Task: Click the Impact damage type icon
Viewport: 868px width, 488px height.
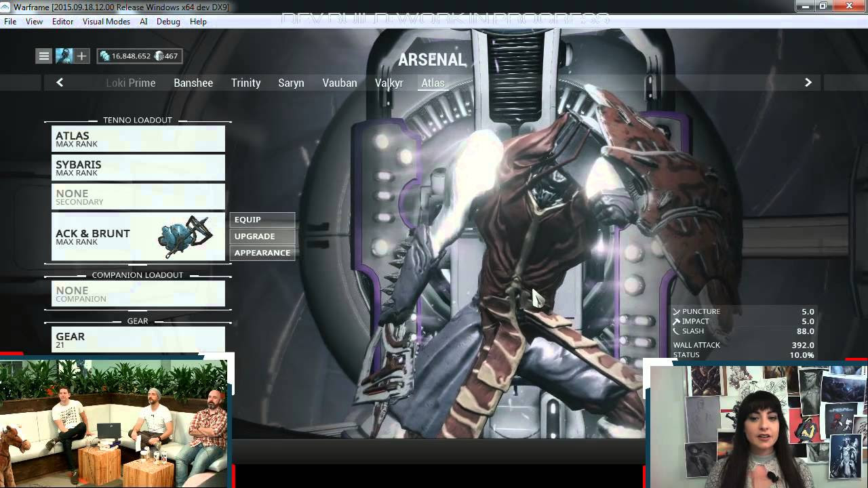Action: pyautogui.click(x=676, y=321)
